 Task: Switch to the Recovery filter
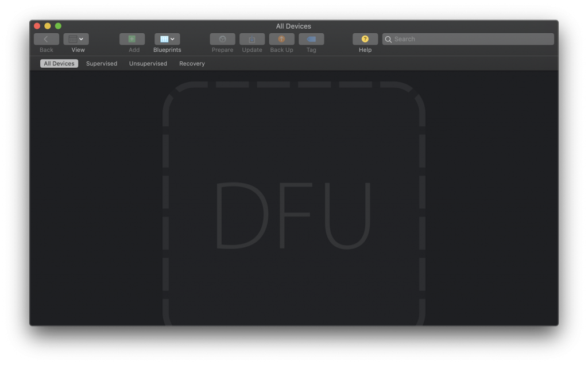[x=192, y=63]
